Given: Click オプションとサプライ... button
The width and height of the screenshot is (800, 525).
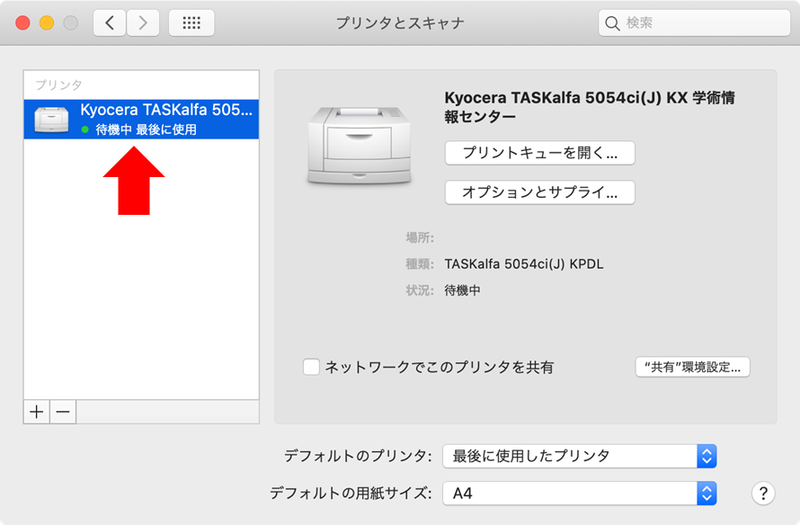Looking at the screenshot, I should click(540, 192).
